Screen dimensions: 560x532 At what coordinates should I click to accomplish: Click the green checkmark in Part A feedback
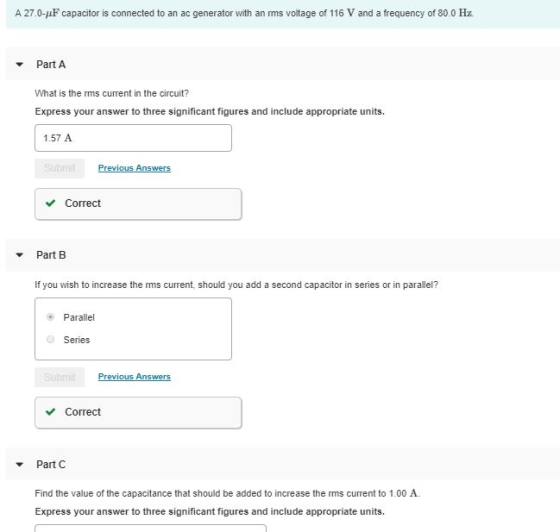point(50,203)
